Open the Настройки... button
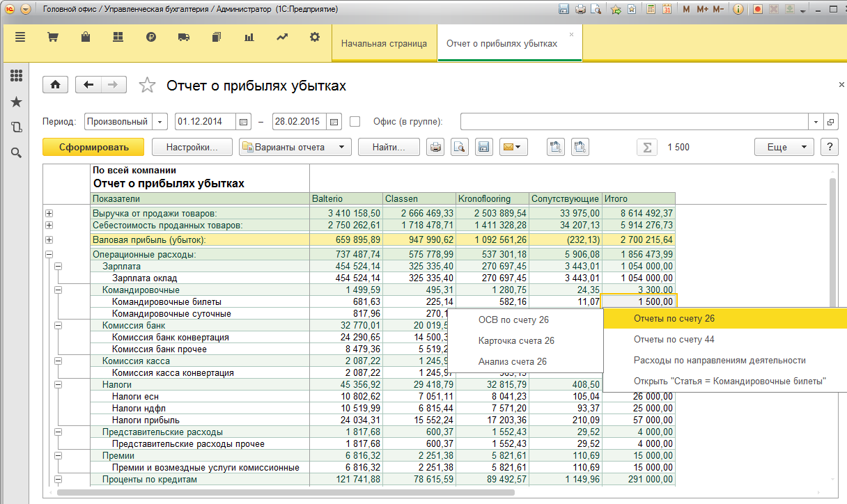847x504 pixels. click(192, 147)
